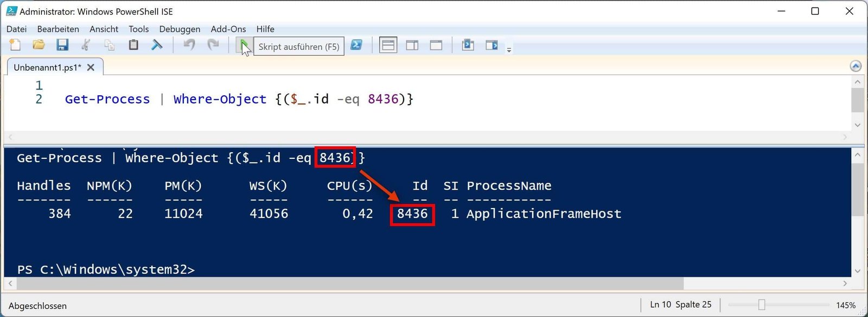Screen dimensions: 868x317
Task: Toggle maximized script pane layout
Action: coord(436,46)
